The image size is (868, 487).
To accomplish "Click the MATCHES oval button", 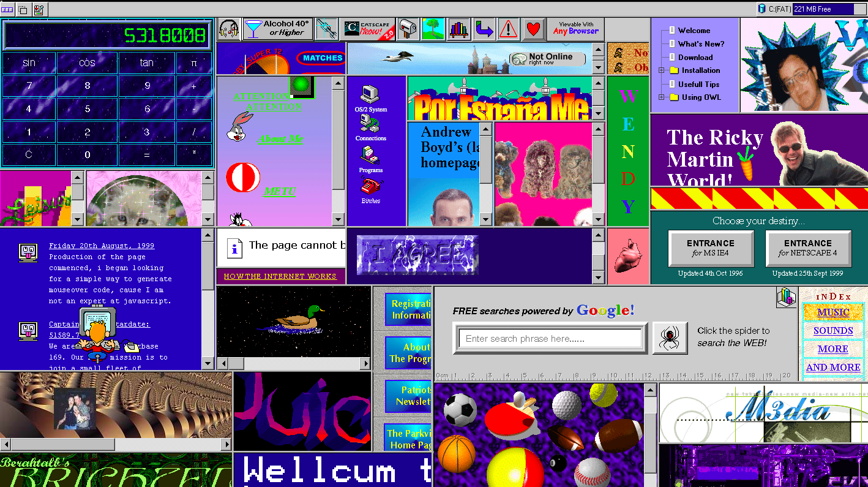I will (322, 58).
